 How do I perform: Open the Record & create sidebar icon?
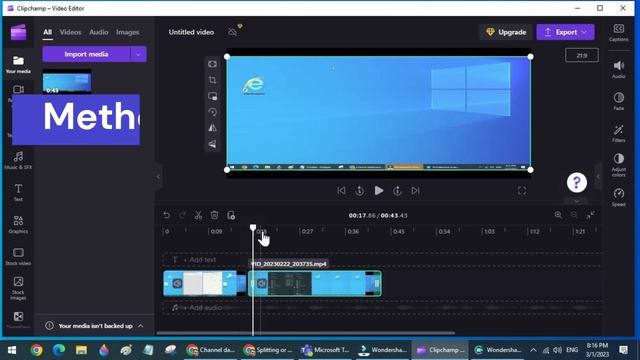(18, 90)
